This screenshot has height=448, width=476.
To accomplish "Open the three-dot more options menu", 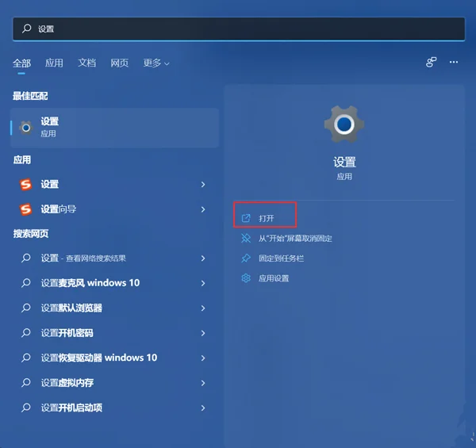I will point(454,62).
